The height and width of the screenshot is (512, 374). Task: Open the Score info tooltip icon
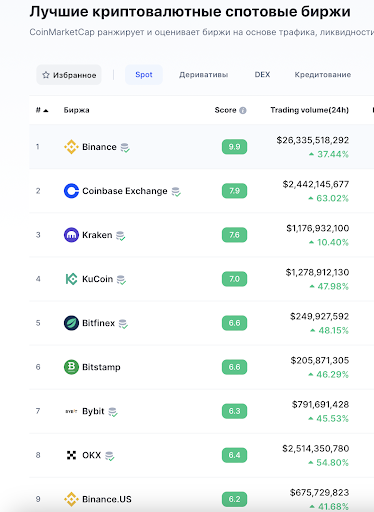243,110
